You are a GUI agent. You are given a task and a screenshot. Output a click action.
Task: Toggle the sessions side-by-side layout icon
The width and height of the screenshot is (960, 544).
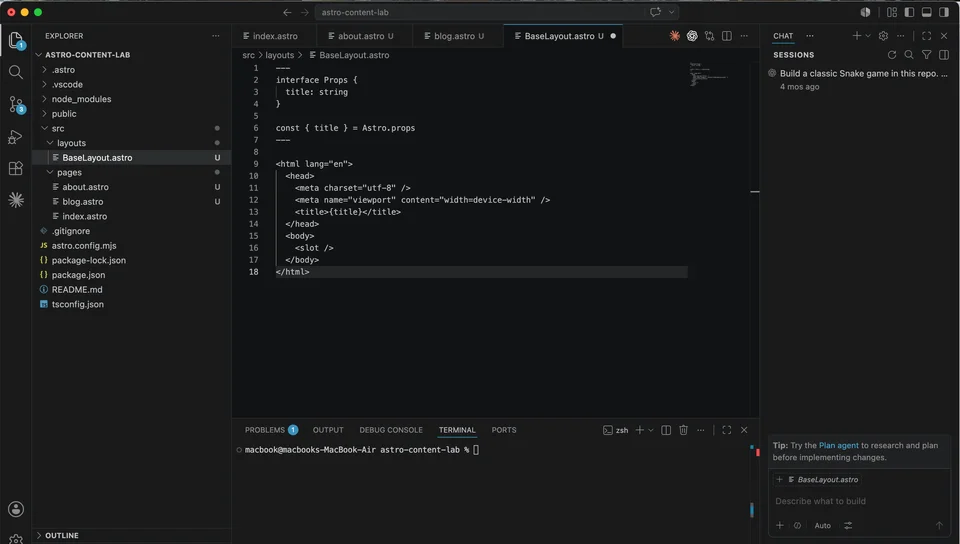pos(943,55)
